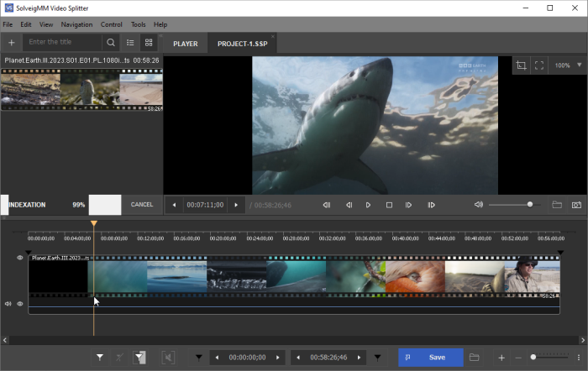Click the search magnifier icon in media panel
The height and width of the screenshot is (371, 588).
click(x=111, y=42)
